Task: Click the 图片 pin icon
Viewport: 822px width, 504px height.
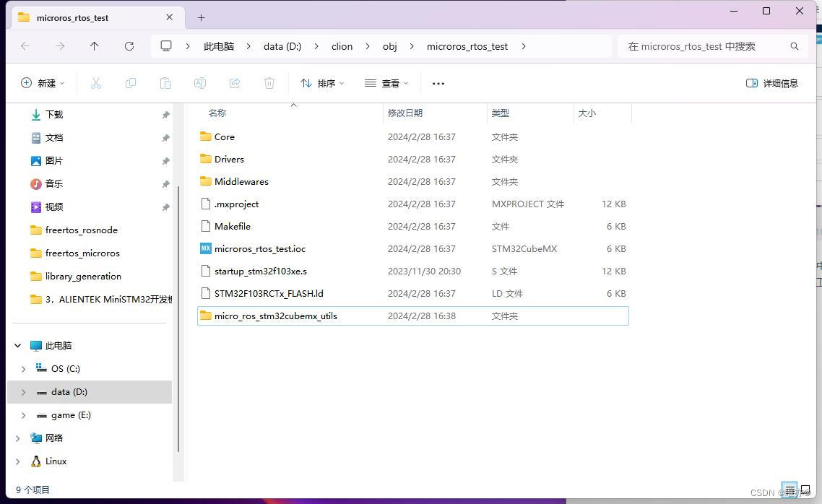Action: [165, 161]
